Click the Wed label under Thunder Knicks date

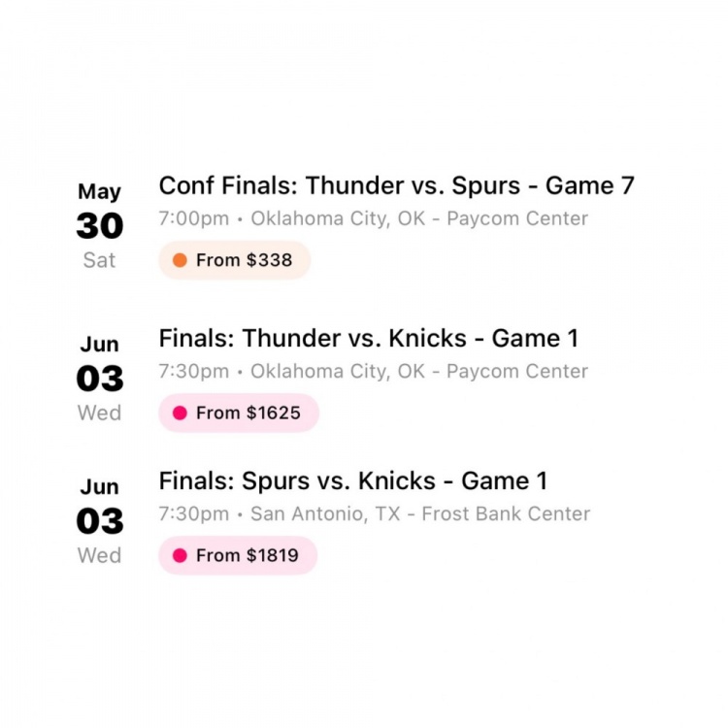pyautogui.click(x=99, y=413)
